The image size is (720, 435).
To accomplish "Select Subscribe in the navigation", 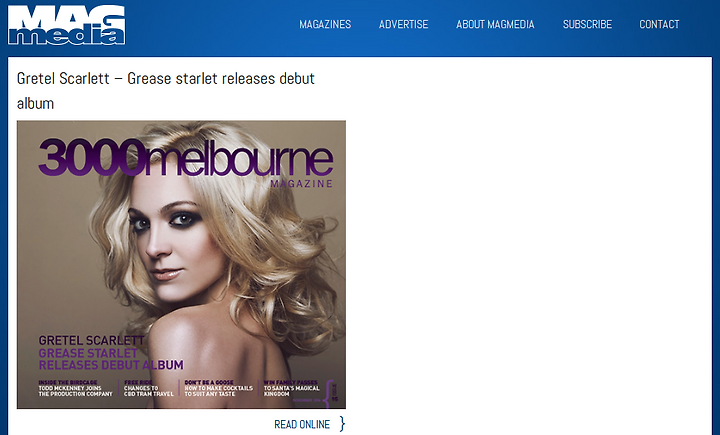I will point(587,24).
